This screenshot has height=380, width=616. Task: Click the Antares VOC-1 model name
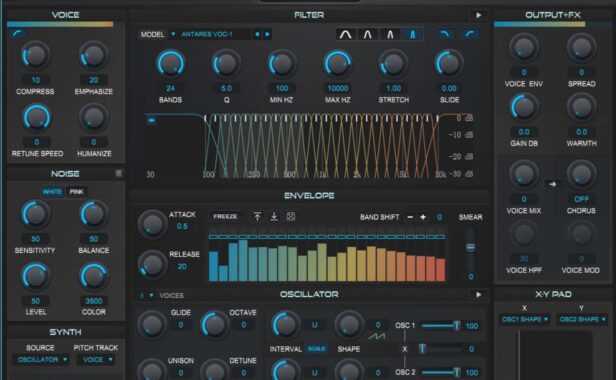pyautogui.click(x=207, y=35)
